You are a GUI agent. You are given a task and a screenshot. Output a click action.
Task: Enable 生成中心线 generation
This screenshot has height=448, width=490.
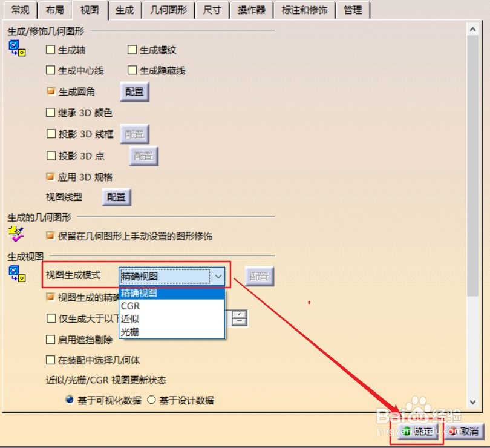50,71
